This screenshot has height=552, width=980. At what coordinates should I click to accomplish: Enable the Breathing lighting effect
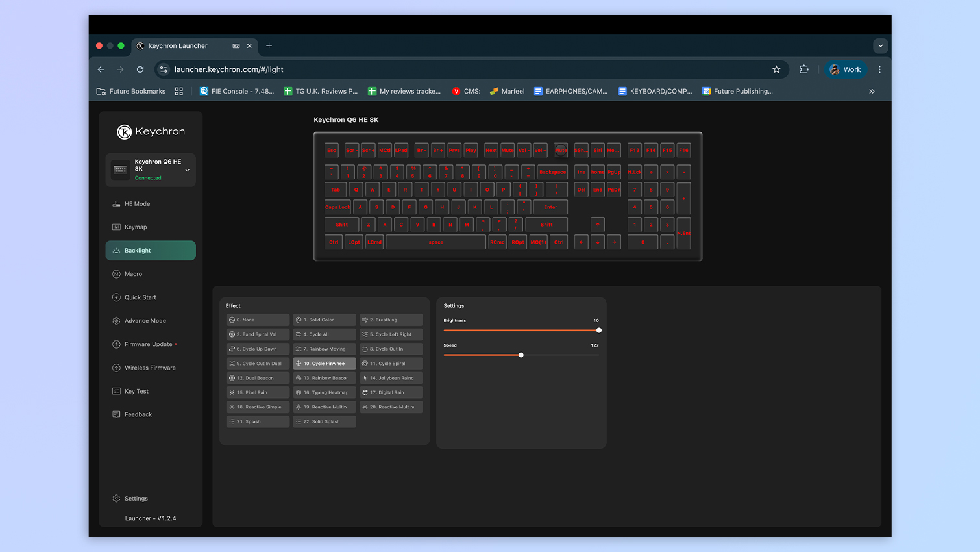pos(391,320)
